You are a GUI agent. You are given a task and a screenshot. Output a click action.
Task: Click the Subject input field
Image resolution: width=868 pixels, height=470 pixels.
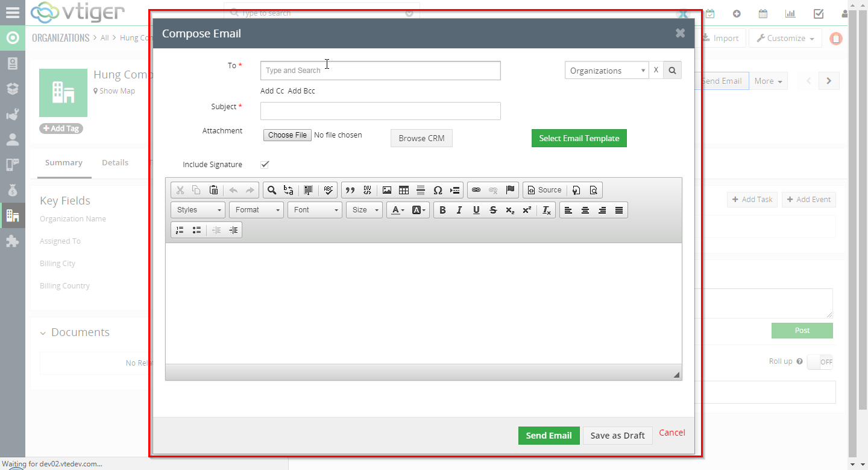380,111
